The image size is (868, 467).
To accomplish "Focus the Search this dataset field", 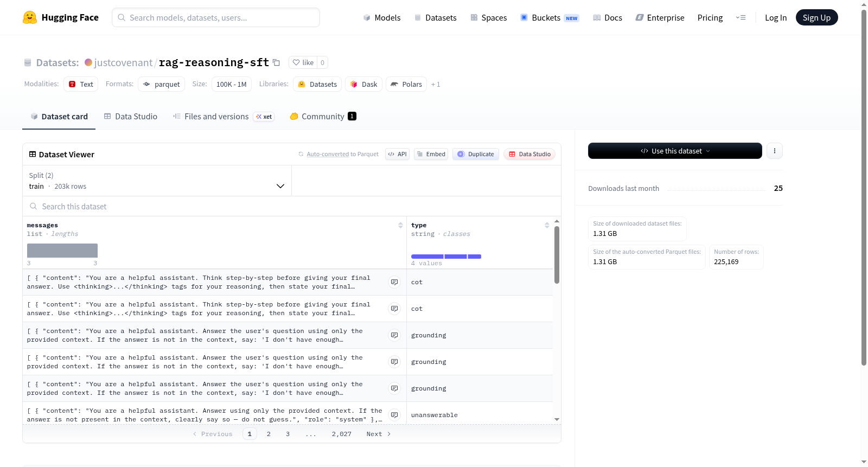I will [292, 206].
